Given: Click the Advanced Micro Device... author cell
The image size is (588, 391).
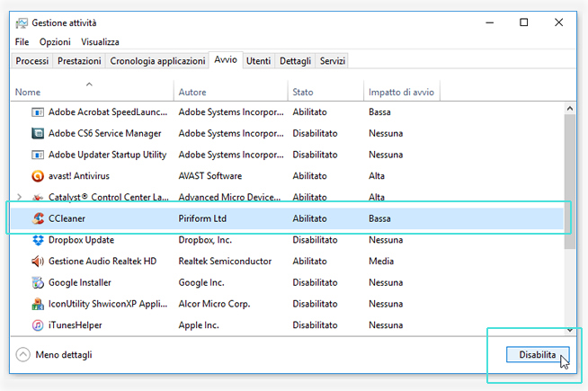Looking at the screenshot, I should point(229,197).
